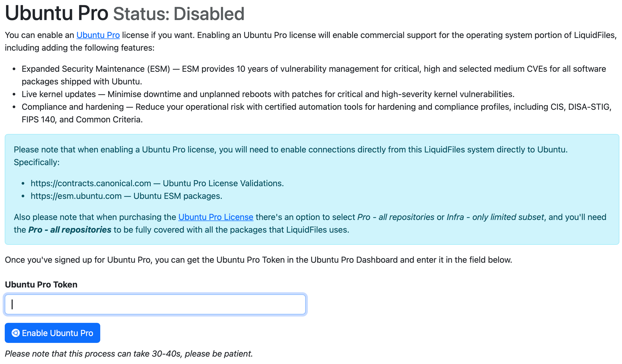Click the word Specifically: in the notice box

[37, 162]
